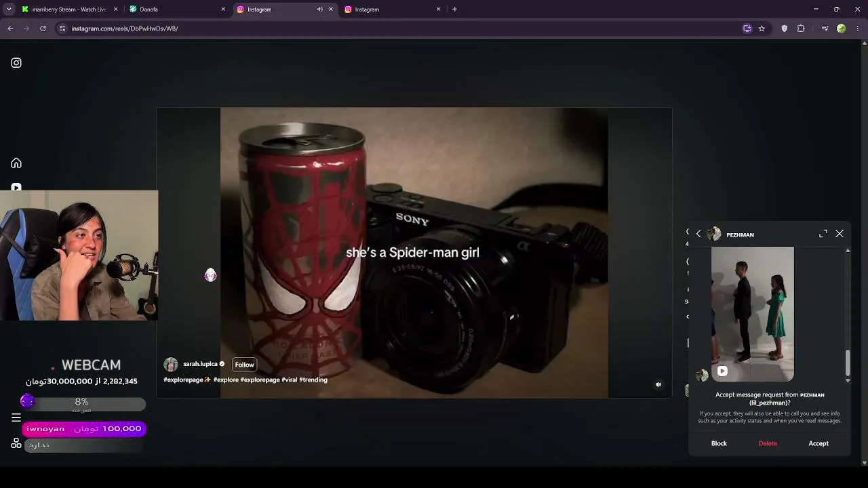The height and width of the screenshot is (488, 868).
Task: Click the 'she's a Spider-man girl' caption
Action: [x=412, y=252]
